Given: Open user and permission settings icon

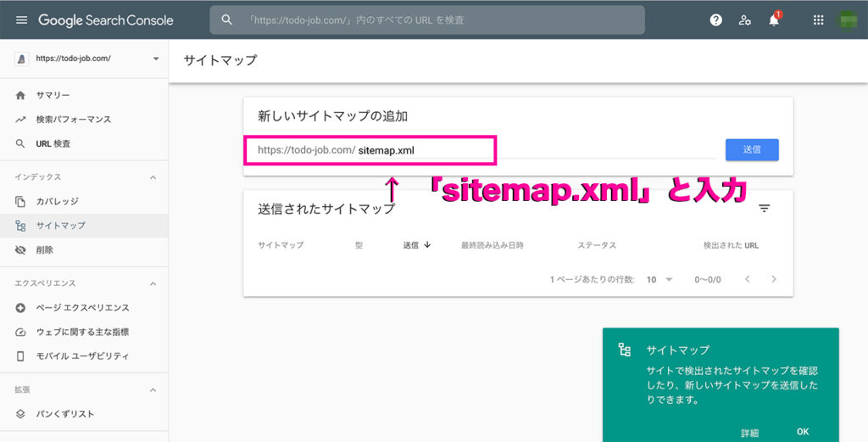Looking at the screenshot, I should [x=744, y=20].
